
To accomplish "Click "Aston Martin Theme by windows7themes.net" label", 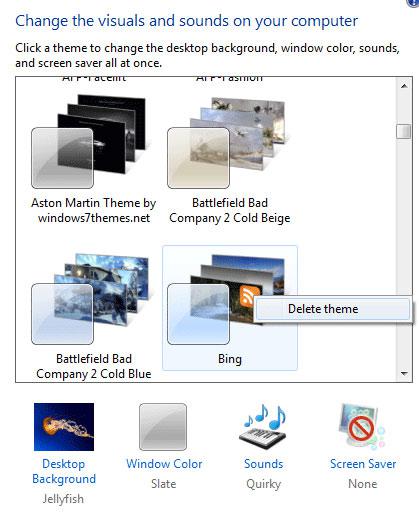I will [x=94, y=210].
